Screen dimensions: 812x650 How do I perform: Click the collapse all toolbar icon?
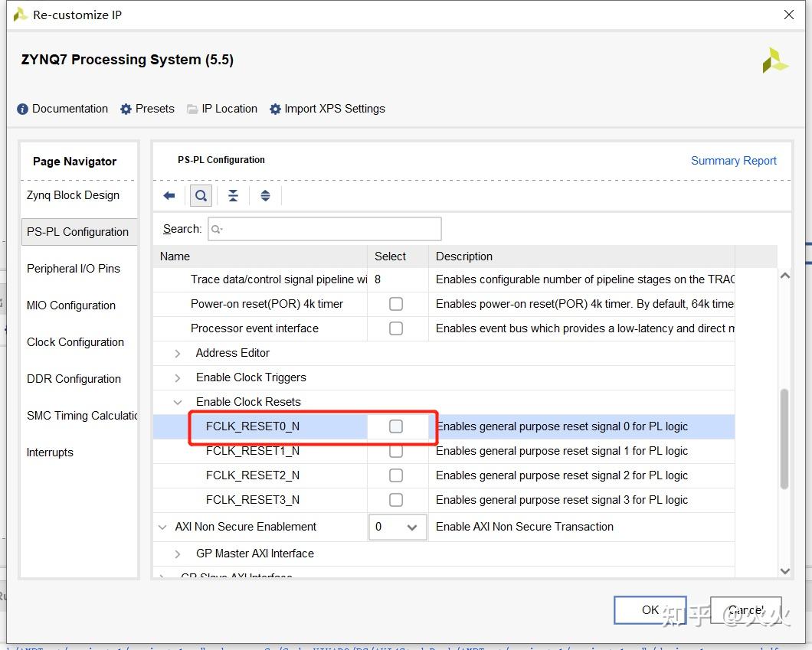pyautogui.click(x=233, y=196)
